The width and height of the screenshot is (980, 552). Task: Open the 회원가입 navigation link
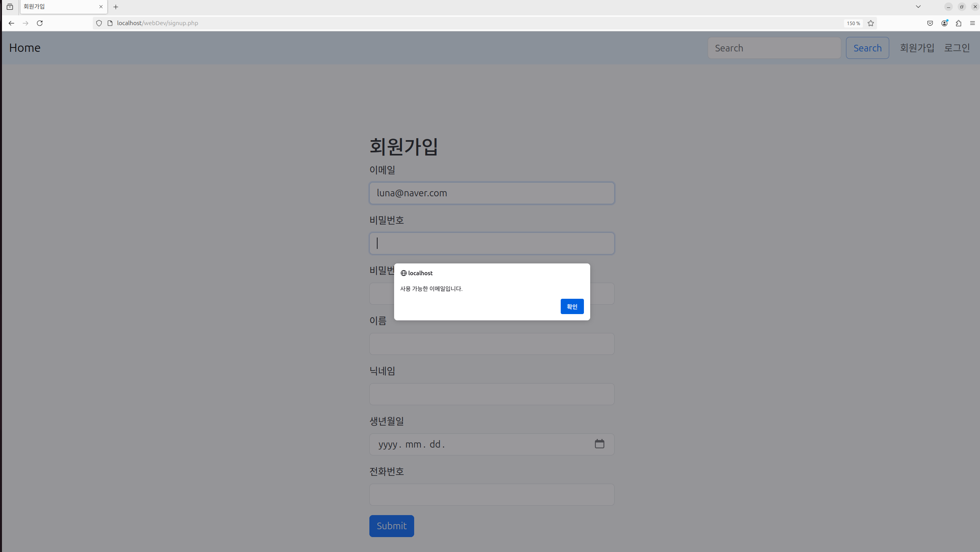917,48
